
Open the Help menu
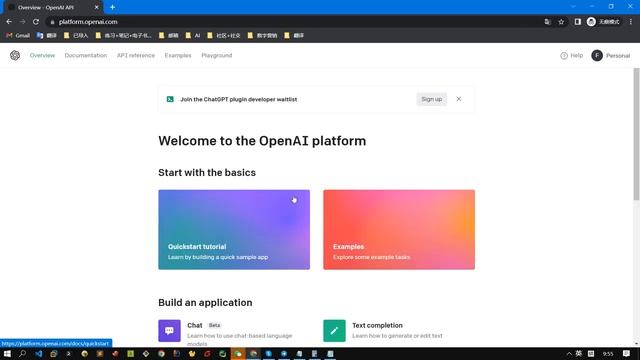click(x=571, y=56)
